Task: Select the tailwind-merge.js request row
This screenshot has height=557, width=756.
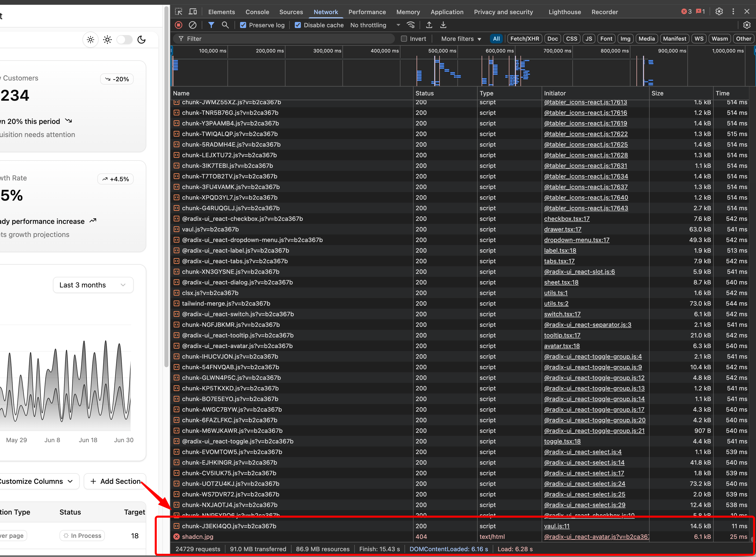Action: (460, 303)
